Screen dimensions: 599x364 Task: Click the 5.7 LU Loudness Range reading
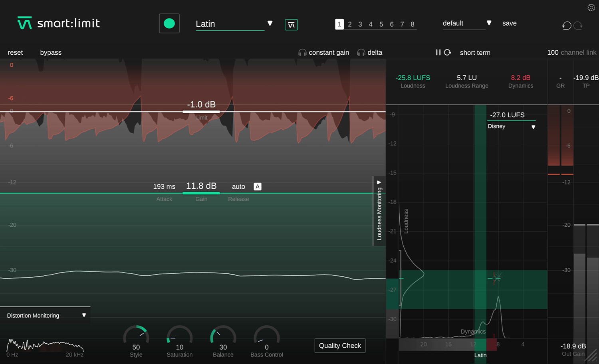[x=467, y=78]
